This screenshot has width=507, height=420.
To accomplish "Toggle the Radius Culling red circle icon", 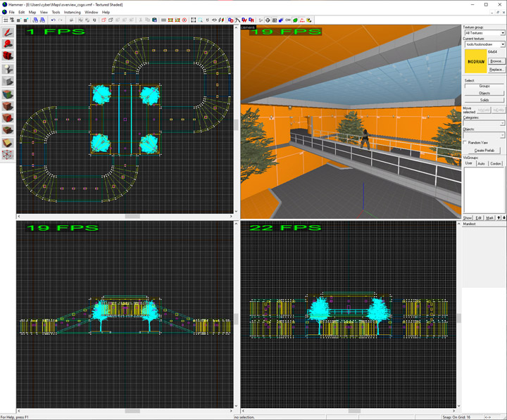I will click(184, 20).
